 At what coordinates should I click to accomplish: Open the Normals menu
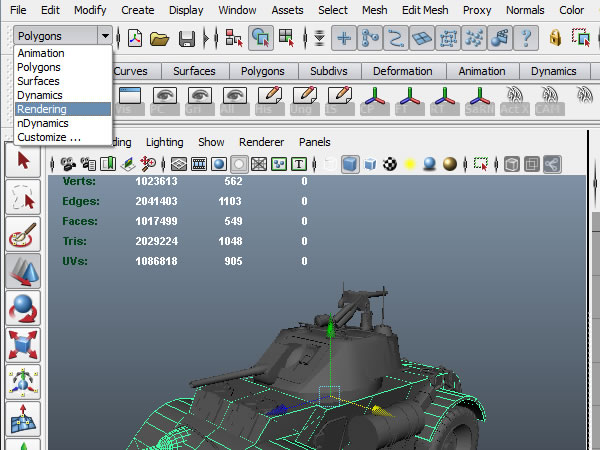pos(525,10)
